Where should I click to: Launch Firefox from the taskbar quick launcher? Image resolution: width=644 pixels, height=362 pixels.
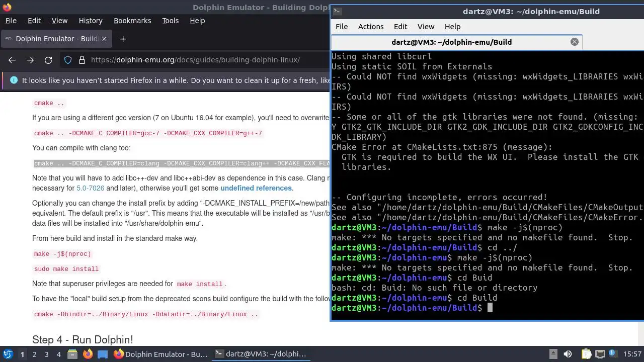[88, 354]
